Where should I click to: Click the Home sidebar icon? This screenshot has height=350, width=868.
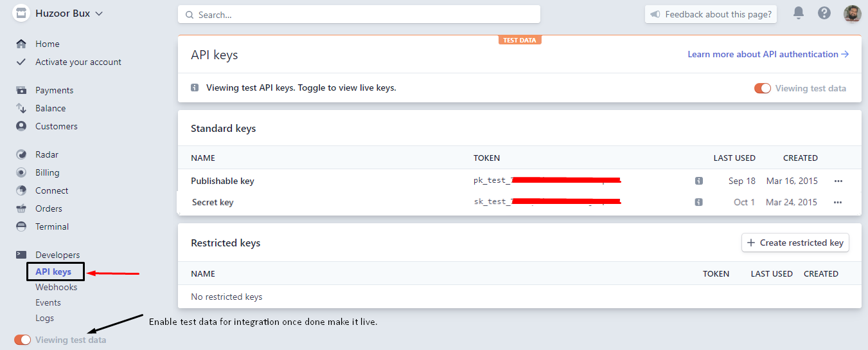click(21, 44)
